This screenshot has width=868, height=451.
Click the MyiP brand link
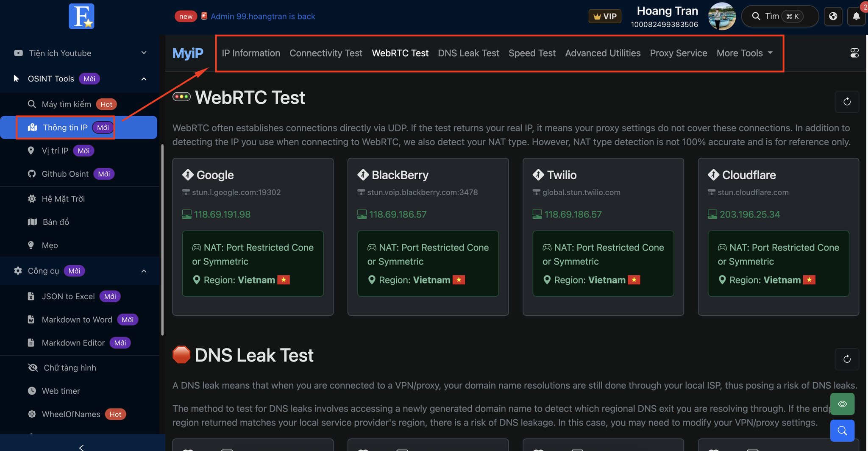pos(188,53)
